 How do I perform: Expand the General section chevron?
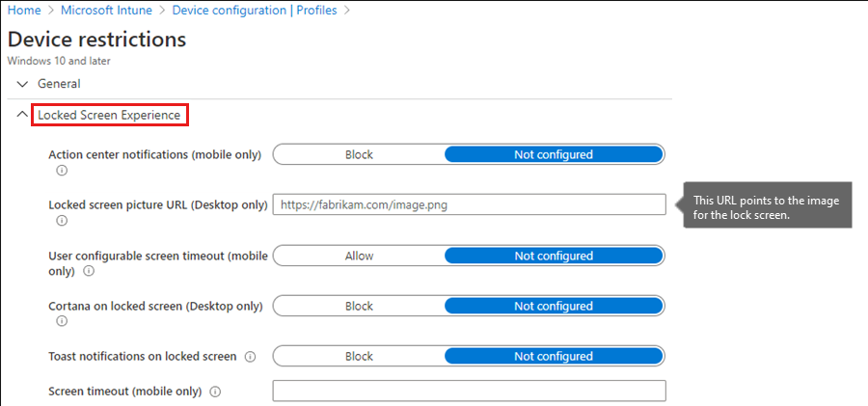23,84
